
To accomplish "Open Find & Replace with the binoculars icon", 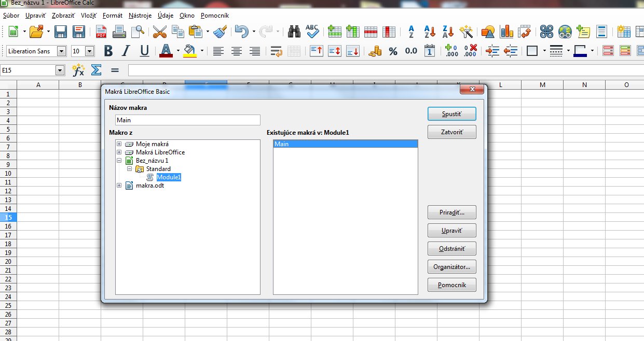I will pos(295,32).
